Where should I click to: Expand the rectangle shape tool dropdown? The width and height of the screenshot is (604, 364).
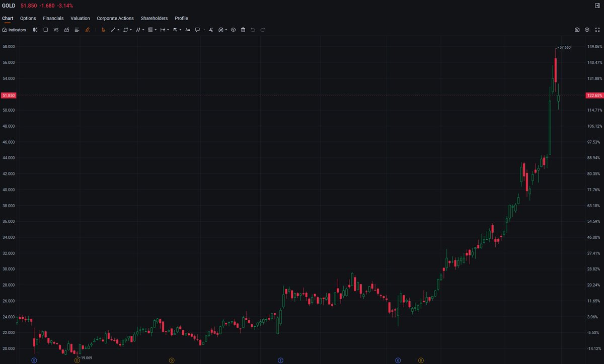pos(131,30)
